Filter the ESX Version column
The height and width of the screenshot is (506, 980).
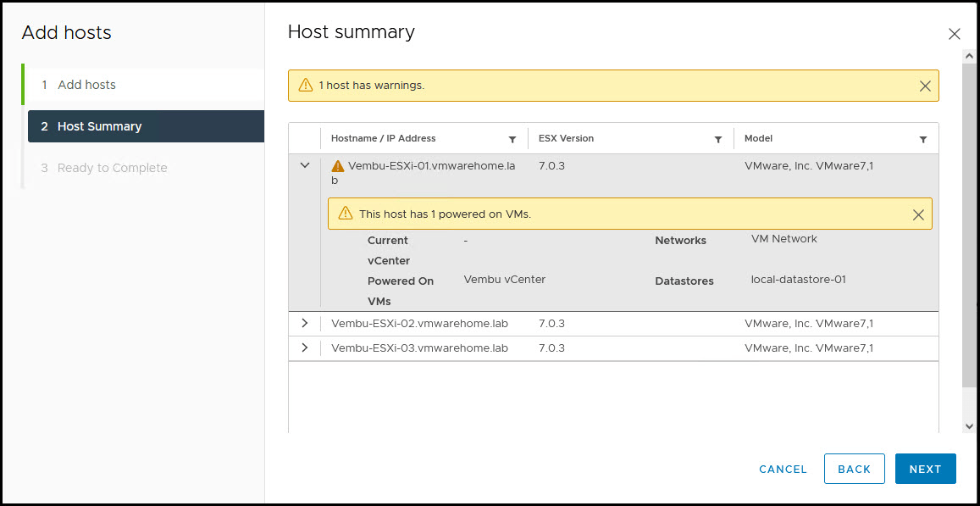[x=718, y=140]
